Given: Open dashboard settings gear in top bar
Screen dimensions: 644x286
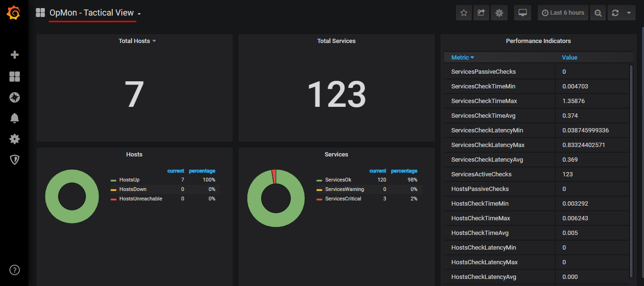Looking at the screenshot, I should tap(499, 13).
